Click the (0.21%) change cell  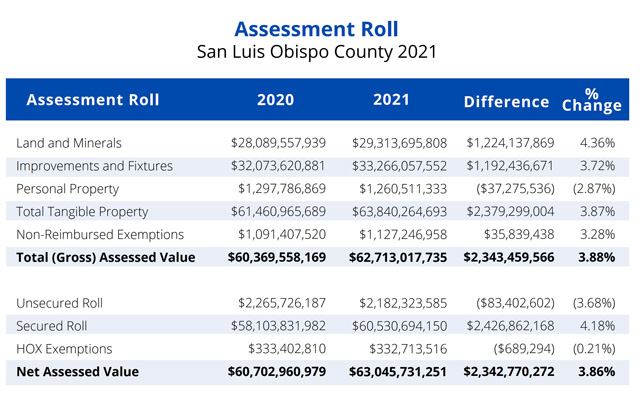point(594,348)
